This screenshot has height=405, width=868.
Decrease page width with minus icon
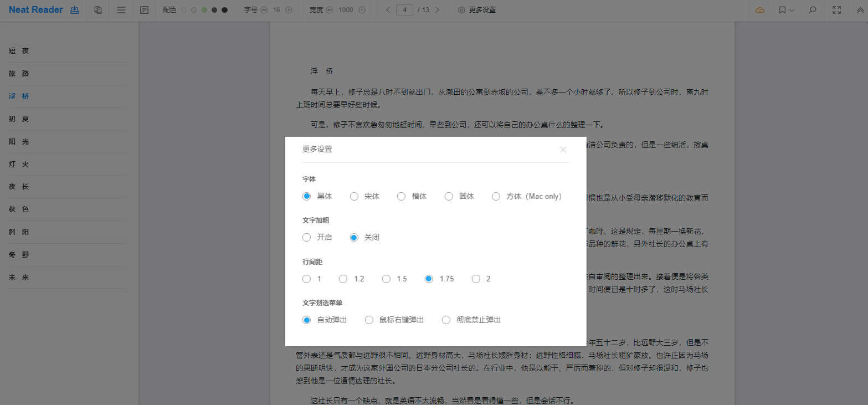pos(329,10)
